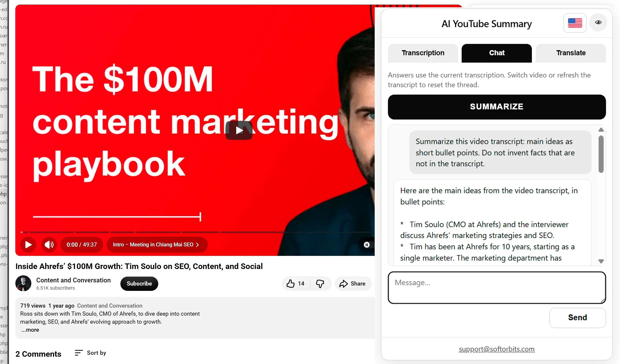
Task: Click the Content and Conversation channel avatar
Action: pos(23,283)
